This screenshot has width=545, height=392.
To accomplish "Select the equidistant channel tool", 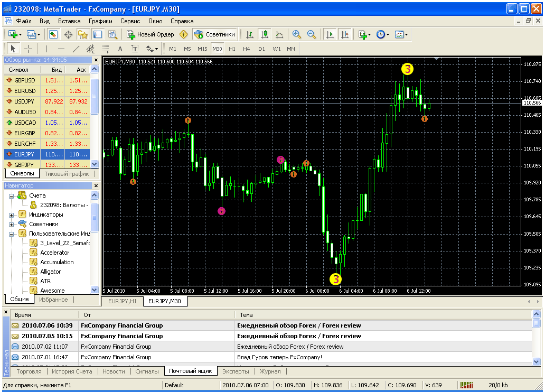I will click(90, 49).
